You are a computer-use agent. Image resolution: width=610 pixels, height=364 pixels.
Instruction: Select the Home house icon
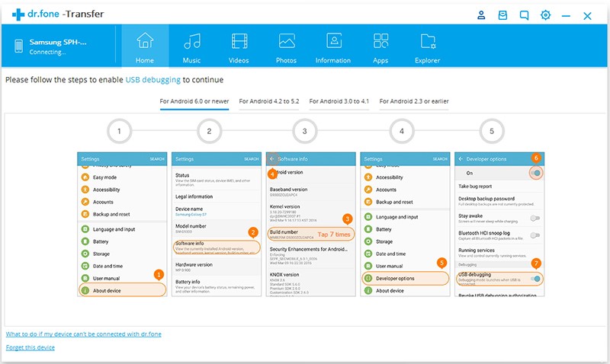click(x=145, y=40)
